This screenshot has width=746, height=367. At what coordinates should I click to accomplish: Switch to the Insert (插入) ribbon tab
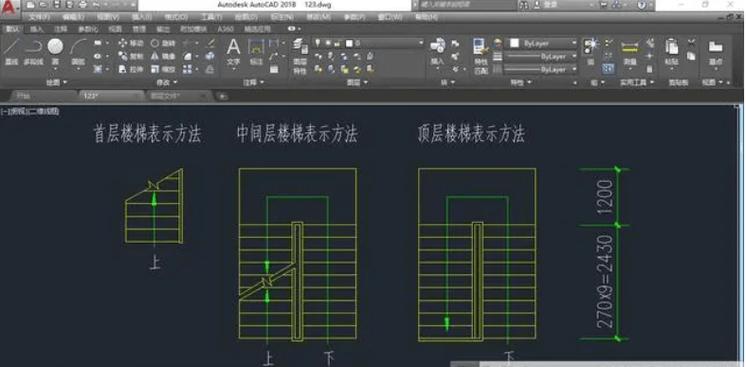[x=36, y=29]
